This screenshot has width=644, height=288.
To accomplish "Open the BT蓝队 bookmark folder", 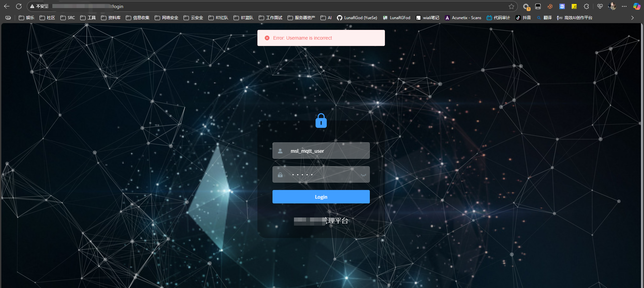I will pos(244,18).
